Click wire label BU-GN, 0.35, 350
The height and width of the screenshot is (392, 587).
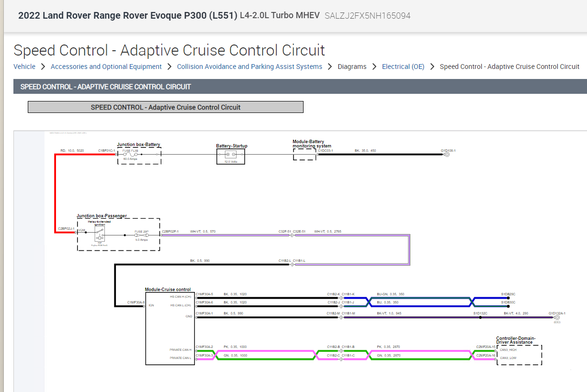coord(391,294)
